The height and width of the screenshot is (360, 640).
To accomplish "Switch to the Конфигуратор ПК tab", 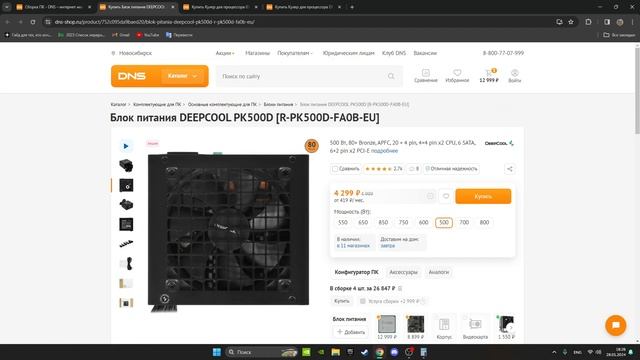I will (x=356, y=272).
